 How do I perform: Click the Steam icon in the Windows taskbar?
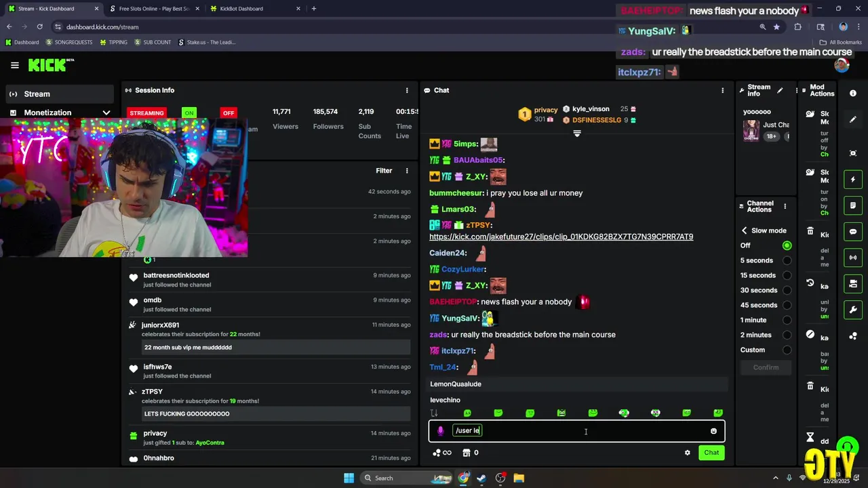481,478
